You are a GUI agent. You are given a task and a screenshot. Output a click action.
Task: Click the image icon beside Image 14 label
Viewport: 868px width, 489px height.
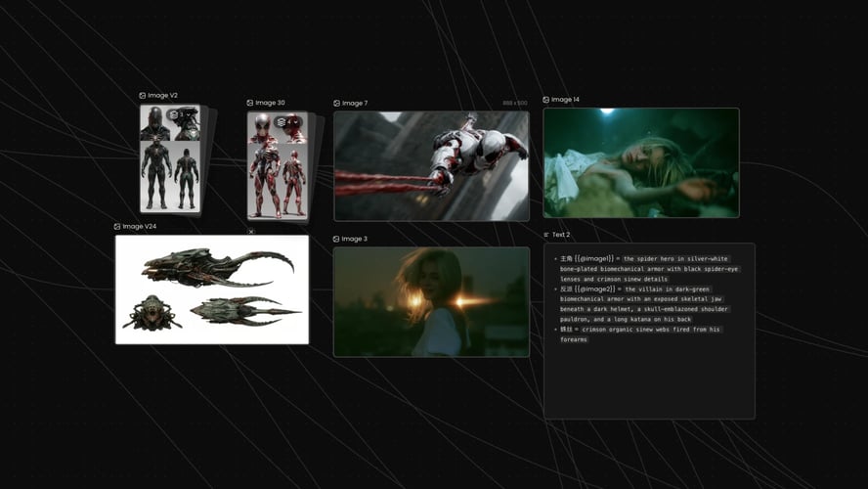[545, 100]
